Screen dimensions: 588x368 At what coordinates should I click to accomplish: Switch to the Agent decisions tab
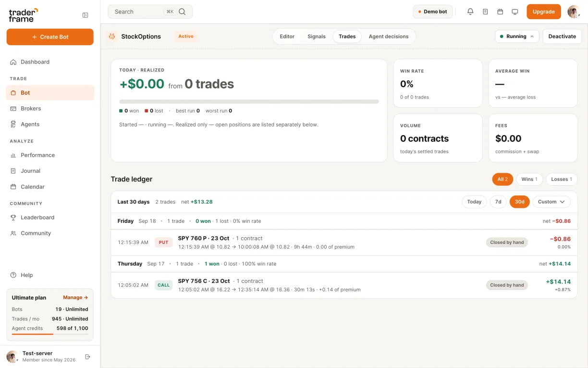point(389,37)
